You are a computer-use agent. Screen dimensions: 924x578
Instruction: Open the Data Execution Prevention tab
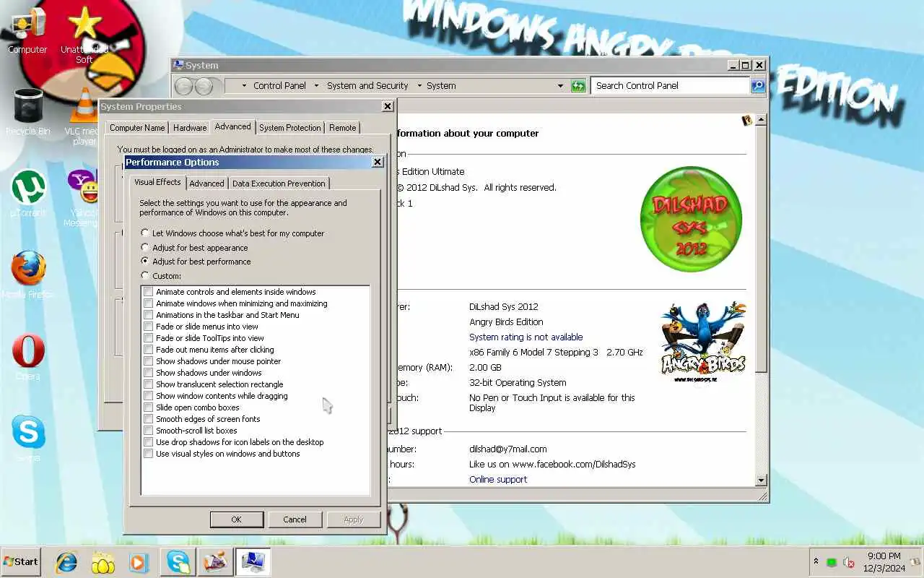(279, 184)
